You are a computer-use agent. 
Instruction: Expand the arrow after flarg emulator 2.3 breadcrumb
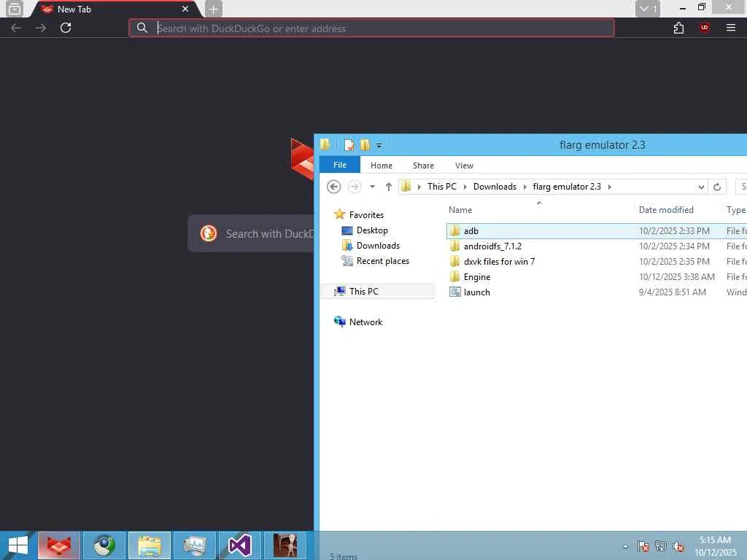click(x=609, y=187)
